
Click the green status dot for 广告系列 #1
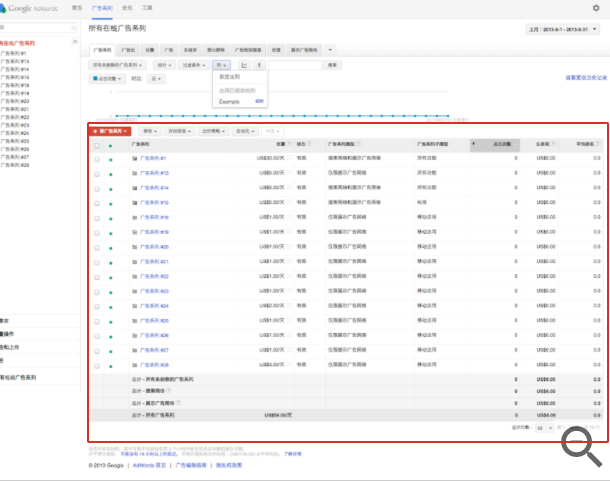[x=111, y=158]
